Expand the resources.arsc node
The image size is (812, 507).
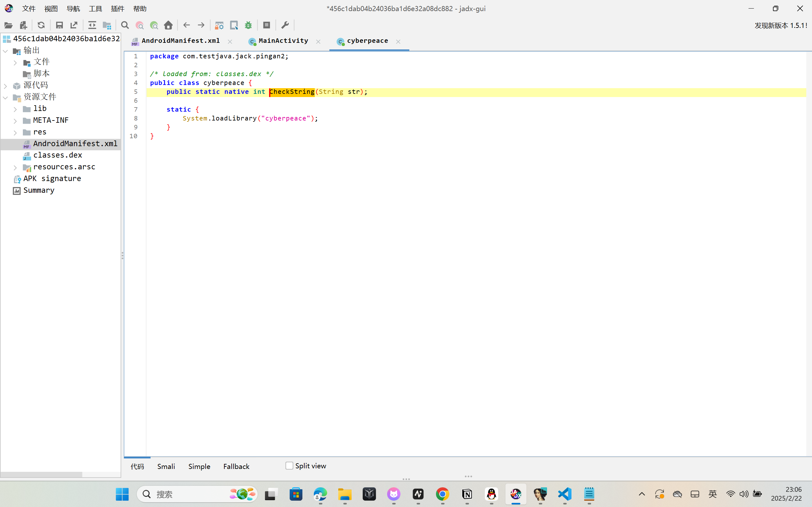pos(15,167)
